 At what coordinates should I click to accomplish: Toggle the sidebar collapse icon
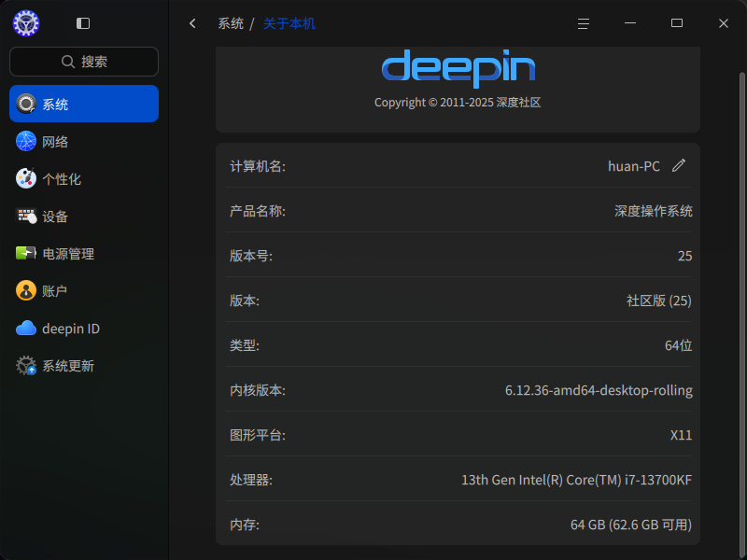click(x=83, y=23)
